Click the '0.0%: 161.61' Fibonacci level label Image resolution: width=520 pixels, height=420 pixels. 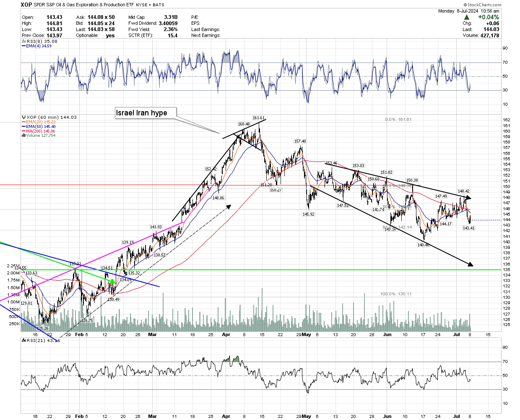[398, 120]
